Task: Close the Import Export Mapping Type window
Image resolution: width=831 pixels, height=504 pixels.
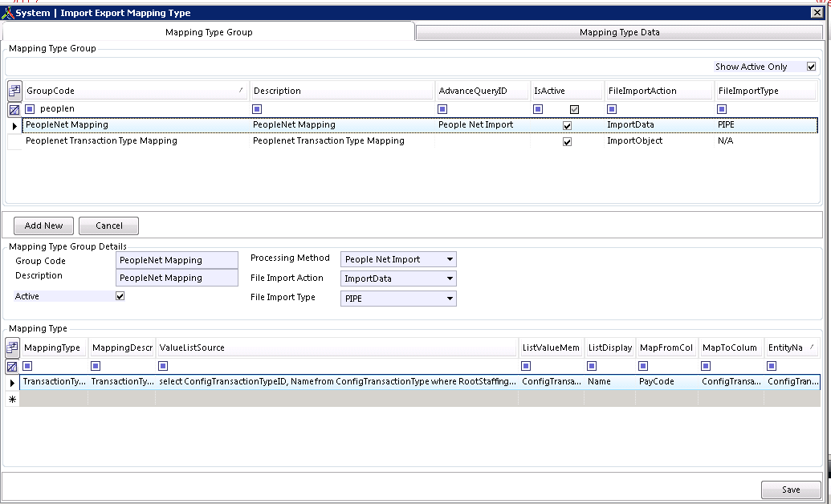Action: 817,13
